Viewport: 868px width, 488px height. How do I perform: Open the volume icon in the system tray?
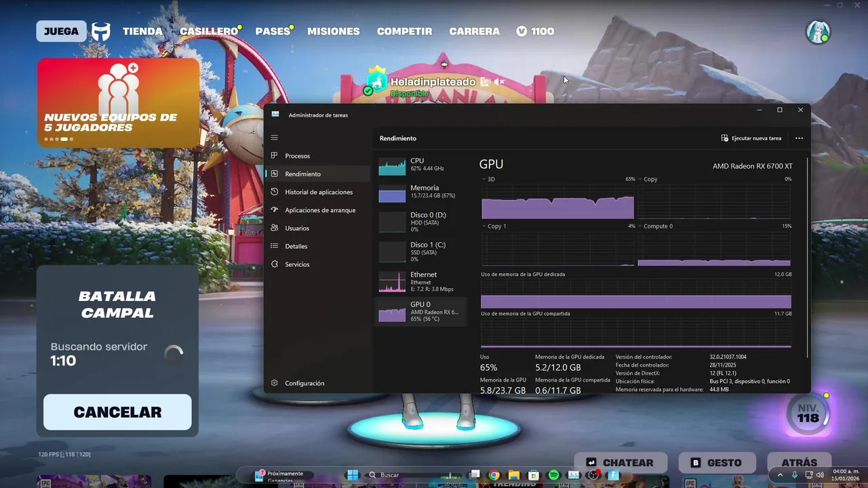click(x=820, y=475)
